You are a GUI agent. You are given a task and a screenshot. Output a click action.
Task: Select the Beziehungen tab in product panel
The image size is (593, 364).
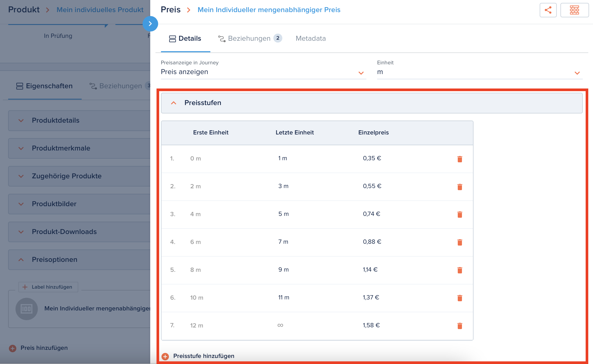[119, 86]
